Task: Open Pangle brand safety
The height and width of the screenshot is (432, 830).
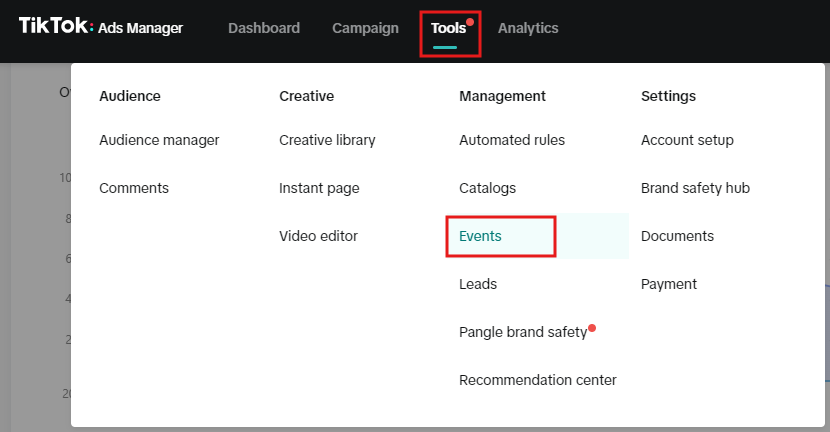Action: [x=523, y=332]
